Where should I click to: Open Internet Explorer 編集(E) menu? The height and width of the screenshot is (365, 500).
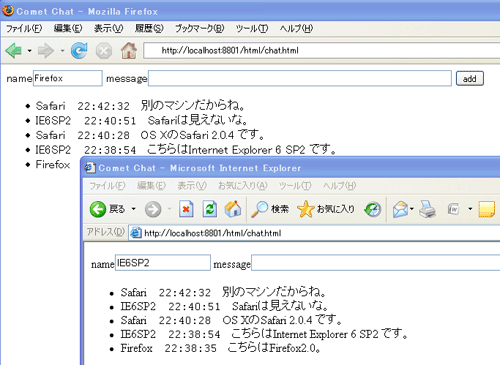pyautogui.click(x=151, y=186)
